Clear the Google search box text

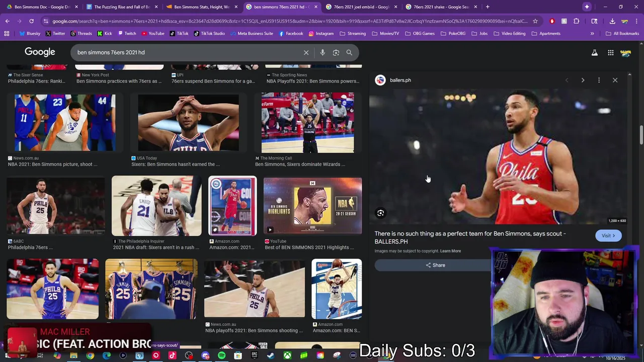[306, 52]
